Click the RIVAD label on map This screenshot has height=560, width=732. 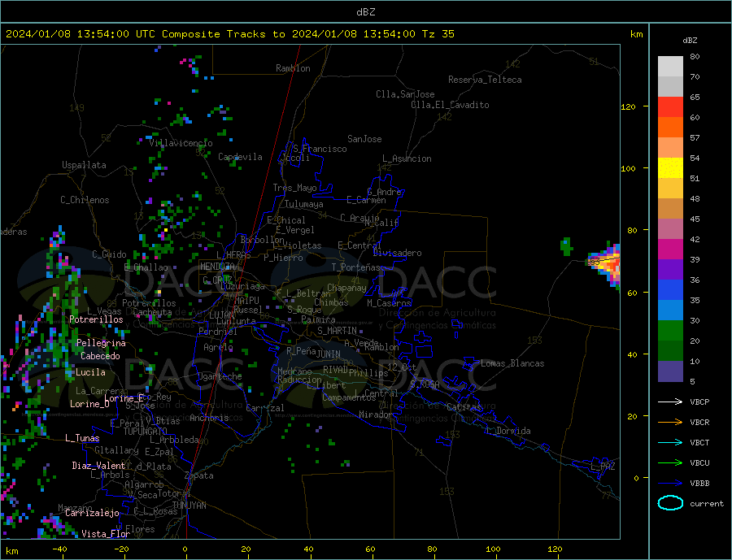[x=336, y=370]
